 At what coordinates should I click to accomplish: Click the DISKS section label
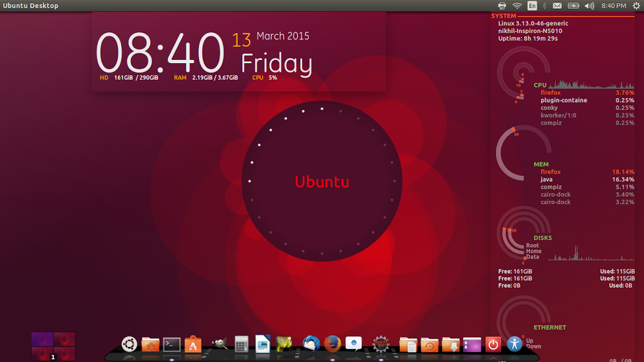543,238
